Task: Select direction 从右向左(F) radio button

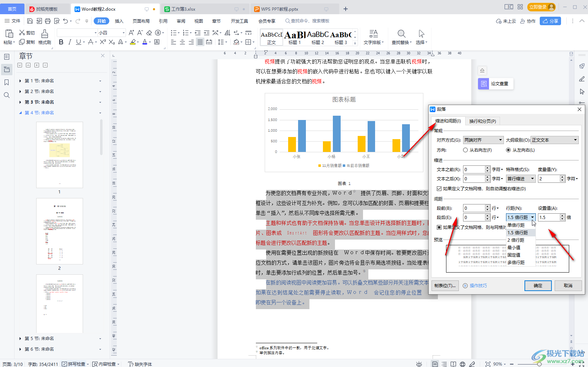Action: coord(465,150)
